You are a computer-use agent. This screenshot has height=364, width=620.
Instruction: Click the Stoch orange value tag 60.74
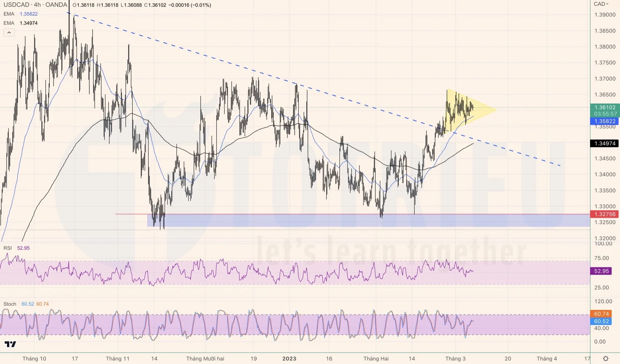(601, 314)
